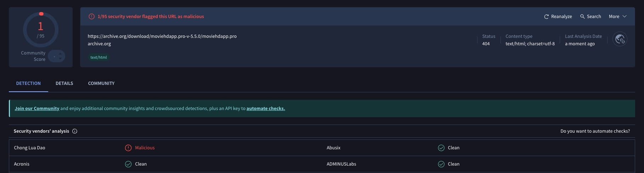644x173 pixels.
Task: Click the detection score ring showing 1/95
Action: [41, 30]
